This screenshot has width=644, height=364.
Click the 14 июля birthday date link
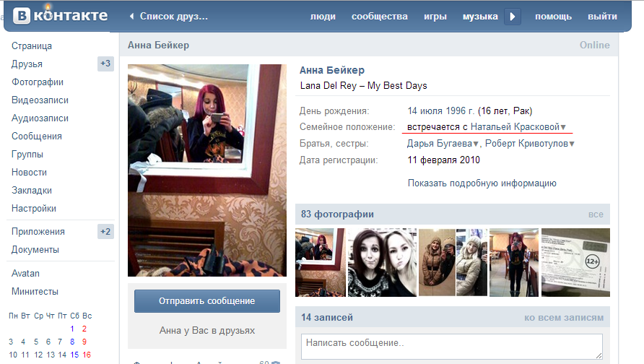point(425,111)
